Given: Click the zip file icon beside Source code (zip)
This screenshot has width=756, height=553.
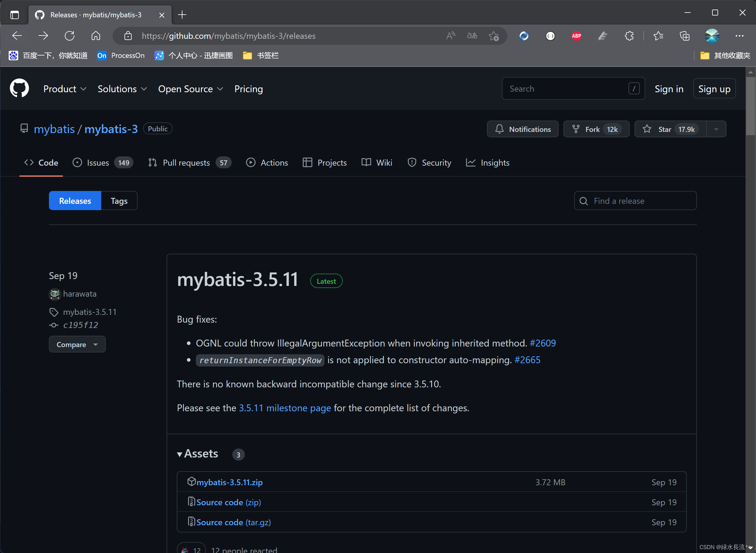Looking at the screenshot, I should coord(191,501).
